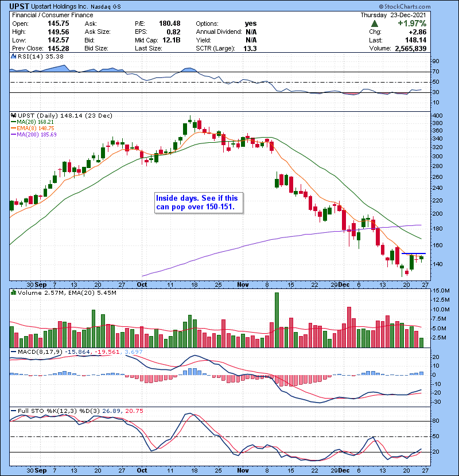Click the Low value 142.57

click(x=59, y=40)
